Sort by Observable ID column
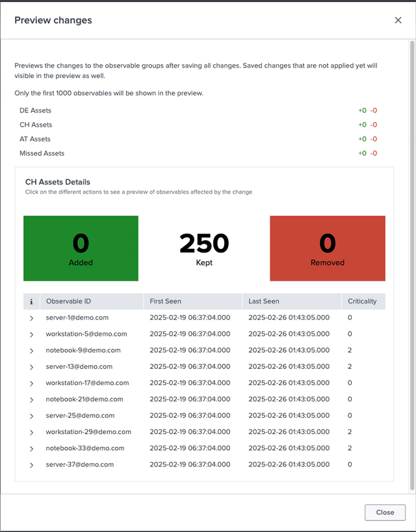The image size is (416, 532). (92, 301)
